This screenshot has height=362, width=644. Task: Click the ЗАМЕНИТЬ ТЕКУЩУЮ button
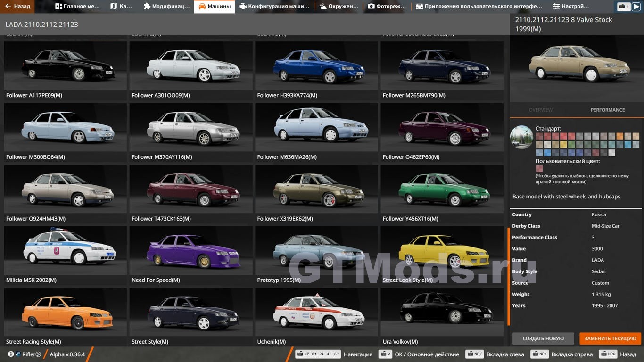(x=611, y=338)
